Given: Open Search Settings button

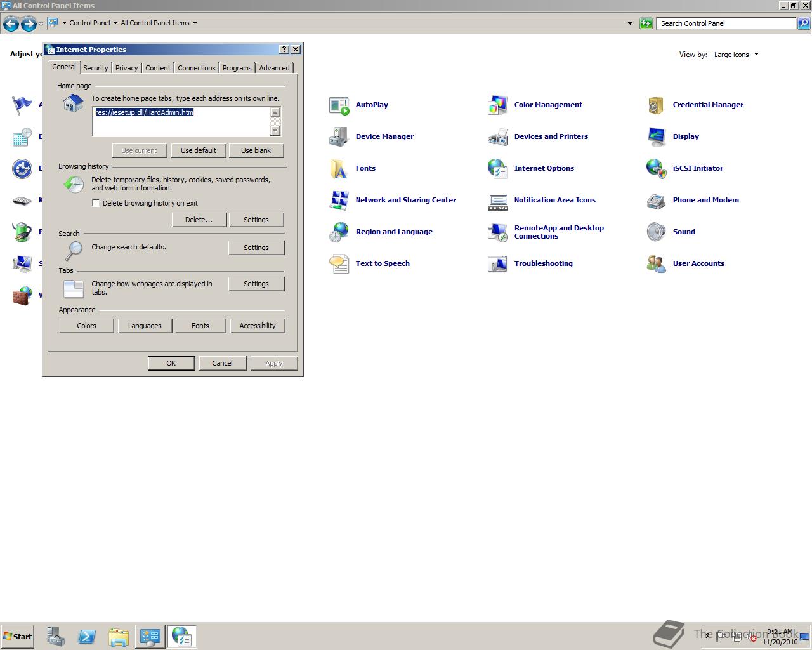Looking at the screenshot, I should (256, 248).
